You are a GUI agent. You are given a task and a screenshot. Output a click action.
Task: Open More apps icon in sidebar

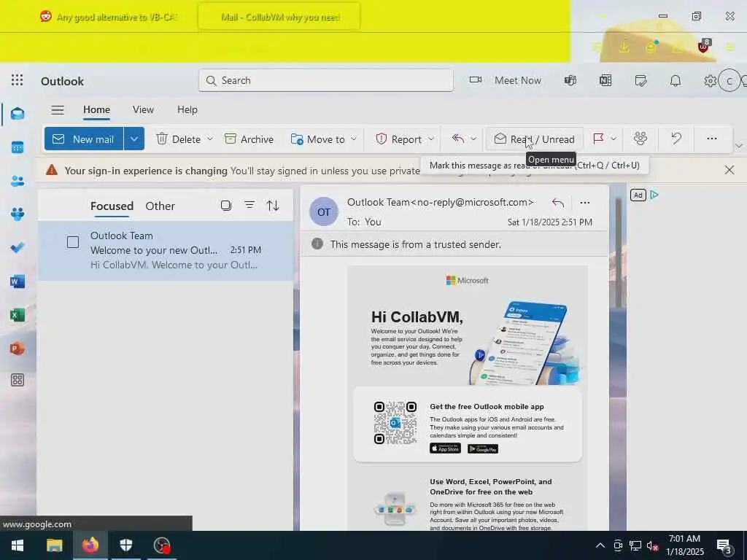click(x=18, y=380)
